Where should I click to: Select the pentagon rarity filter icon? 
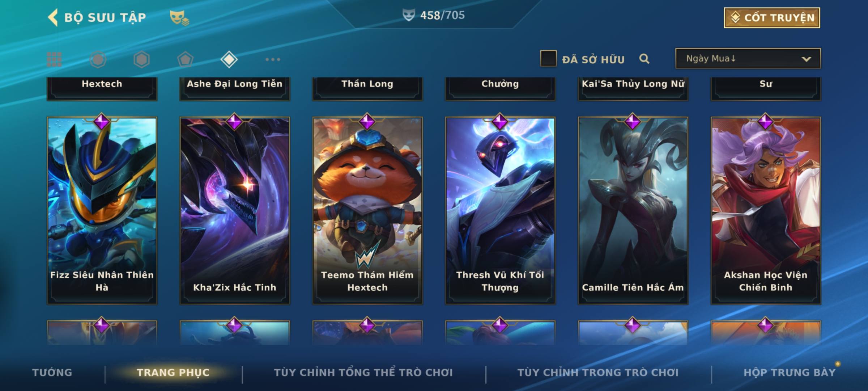[185, 59]
